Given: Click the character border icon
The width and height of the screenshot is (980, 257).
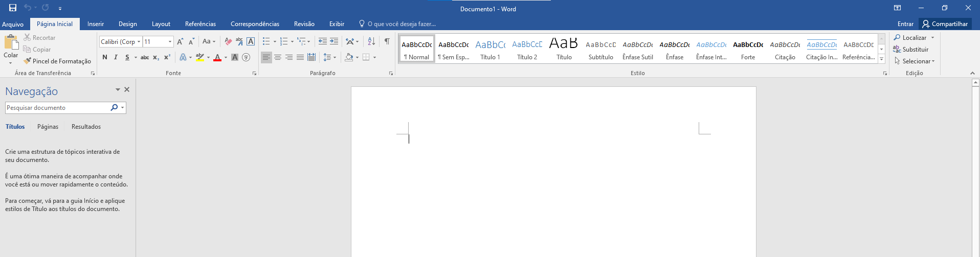Looking at the screenshot, I should [251, 42].
